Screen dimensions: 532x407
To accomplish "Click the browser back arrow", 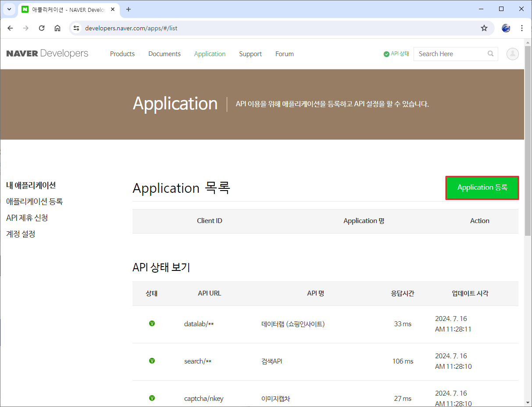I will pos(11,28).
